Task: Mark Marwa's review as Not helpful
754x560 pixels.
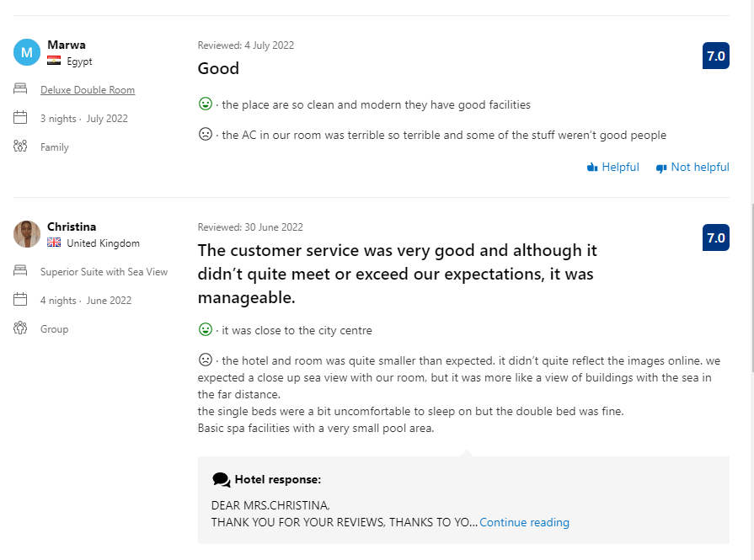Action: [x=693, y=168]
